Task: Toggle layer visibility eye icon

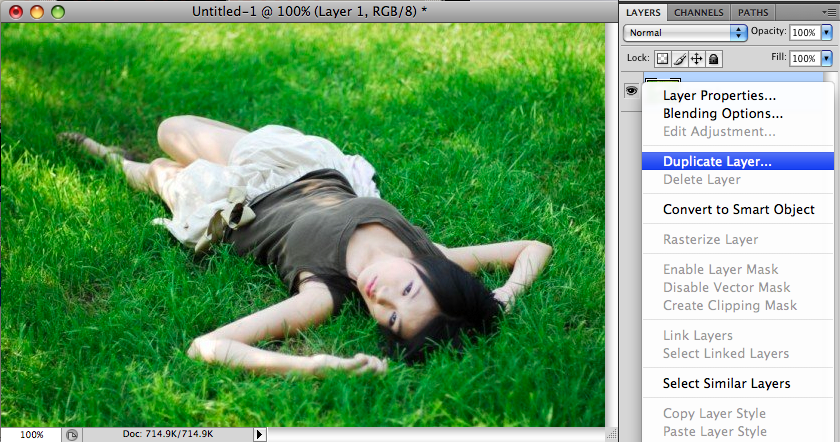Action: click(632, 91)
